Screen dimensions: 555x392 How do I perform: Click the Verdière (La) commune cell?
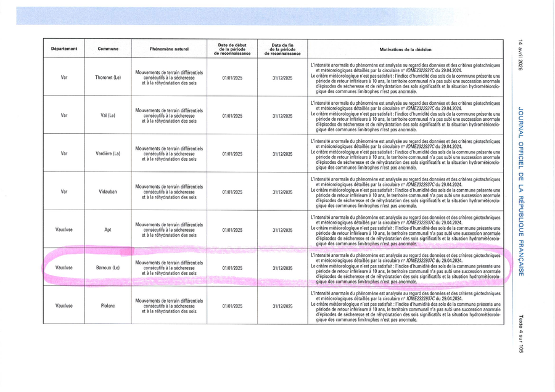click(x=108, y=154)
